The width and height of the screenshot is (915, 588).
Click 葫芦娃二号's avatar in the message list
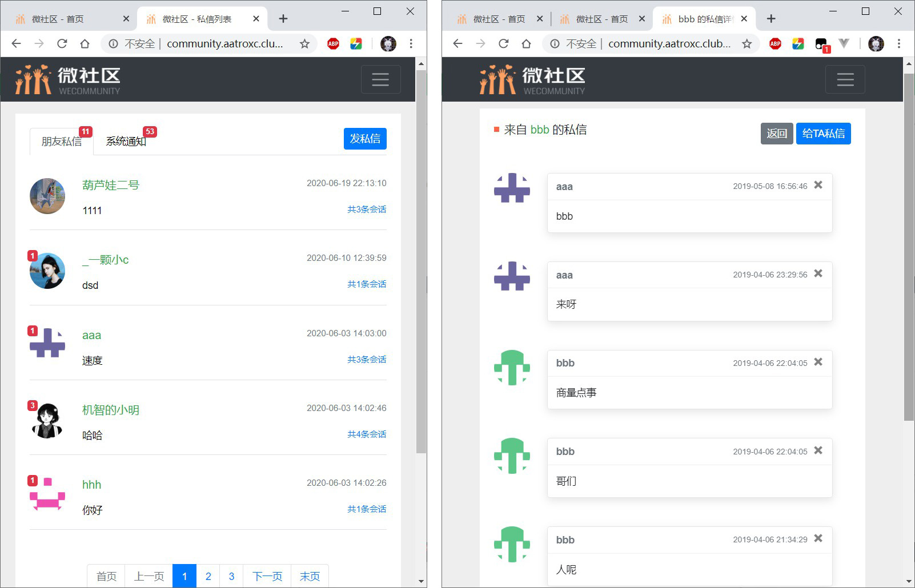point(47,196)
